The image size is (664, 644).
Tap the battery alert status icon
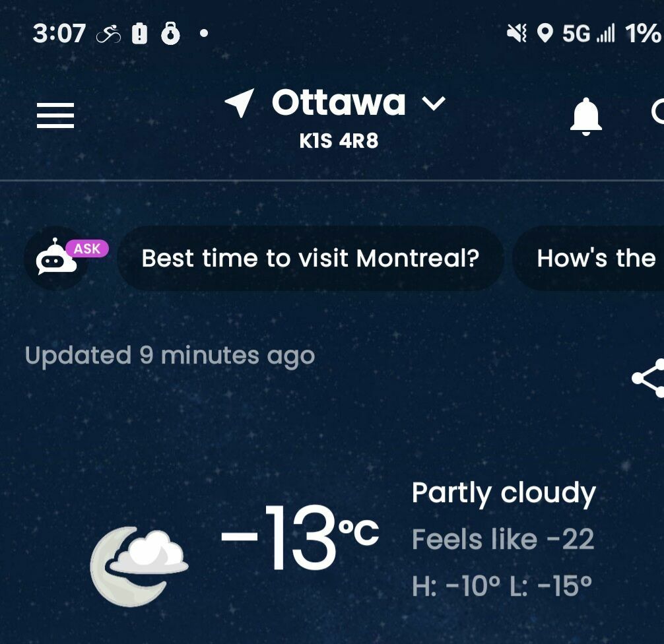tap(140, 33)
